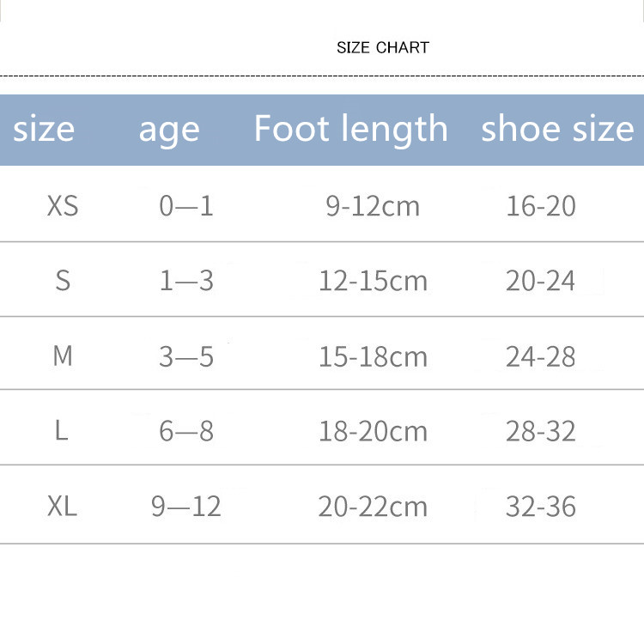The image size is (644, 644).
Task: Choose the M size cell
Action: [x=63, y=356]
